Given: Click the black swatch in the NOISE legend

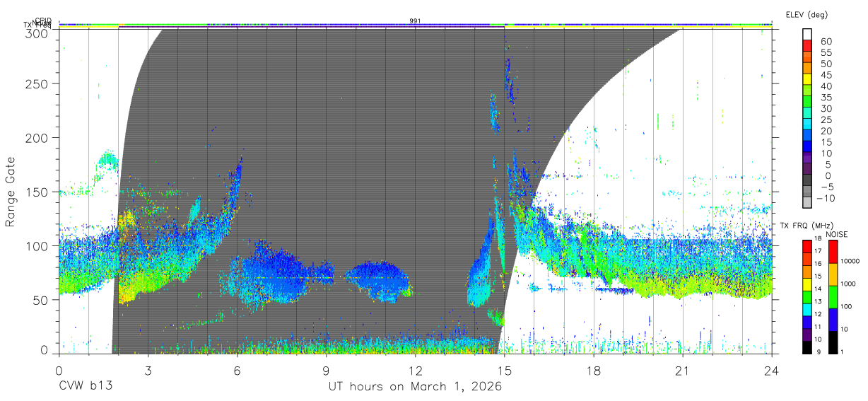Looking at the screenshot, I should pos(833,342).
